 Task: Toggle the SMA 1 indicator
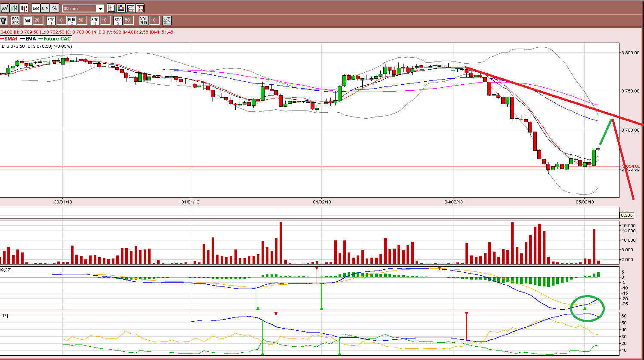coord(95,20)
